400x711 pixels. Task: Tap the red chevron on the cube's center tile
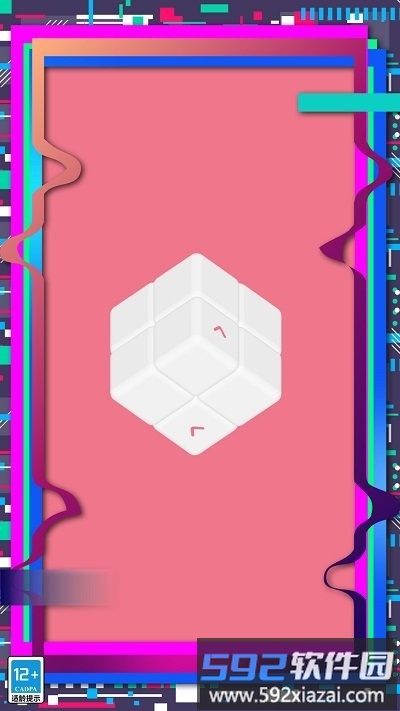tap(220, 332)
